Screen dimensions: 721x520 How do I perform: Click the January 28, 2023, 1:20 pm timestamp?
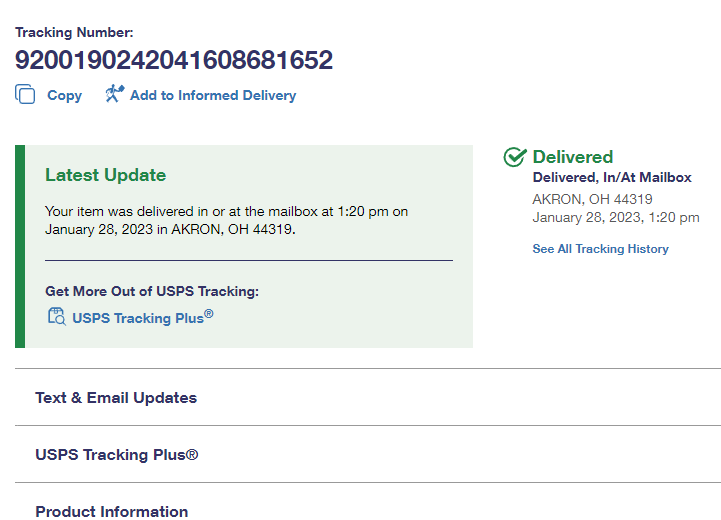pyautogui.click(x=615, y=217)
